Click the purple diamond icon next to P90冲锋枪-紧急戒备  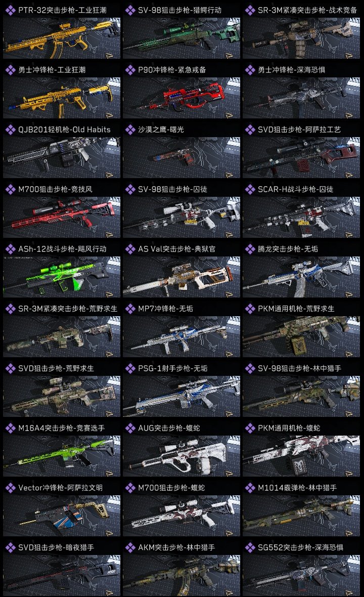coord(130,70)
